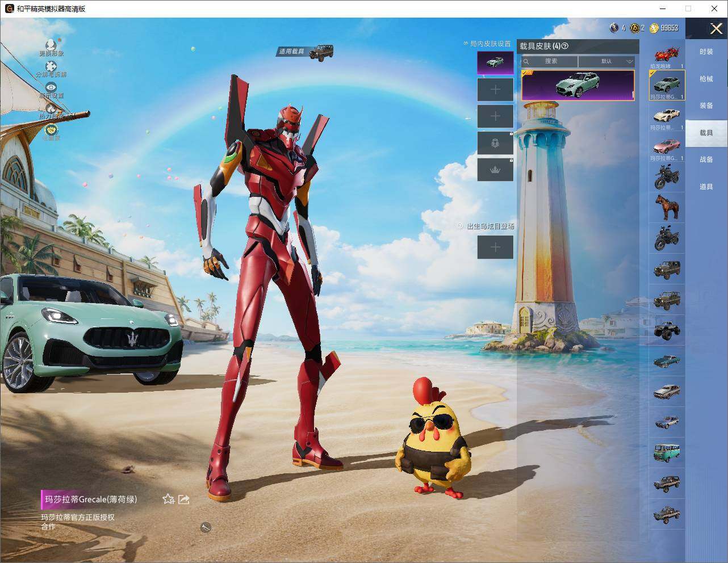The height and width of the screenshot is (563, 728).
Task: Select the teal coupe vehicle
Action: [667, 360]
